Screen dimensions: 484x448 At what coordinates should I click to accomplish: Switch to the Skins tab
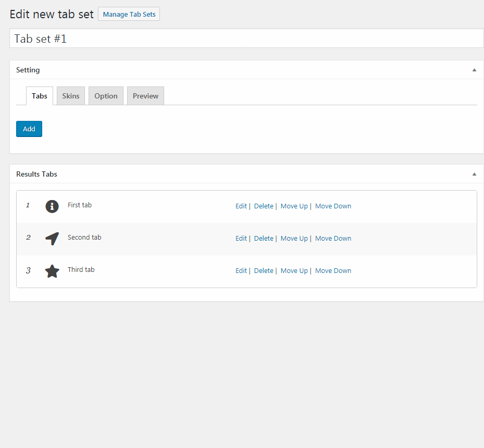(71, 96)
